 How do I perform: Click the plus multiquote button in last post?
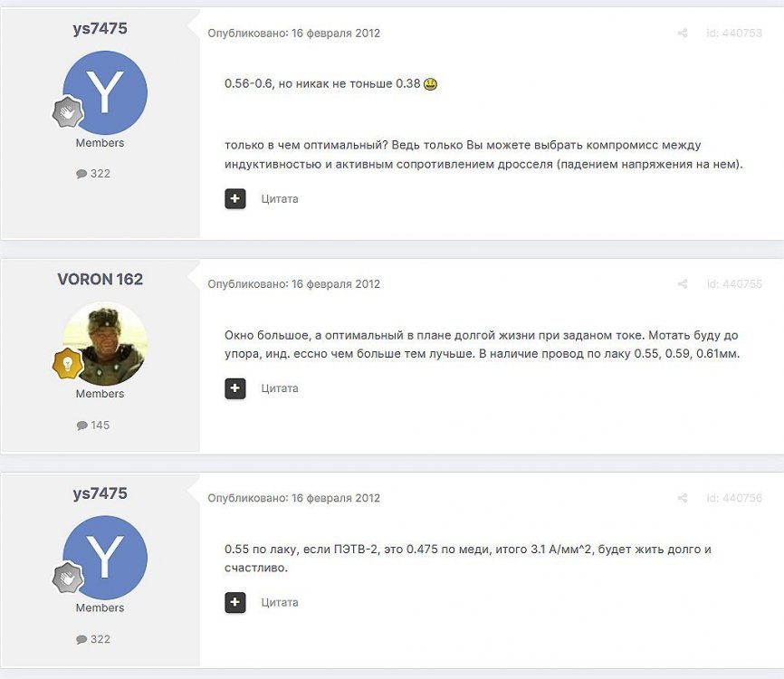pyautogui.click(x=235, y=602)
